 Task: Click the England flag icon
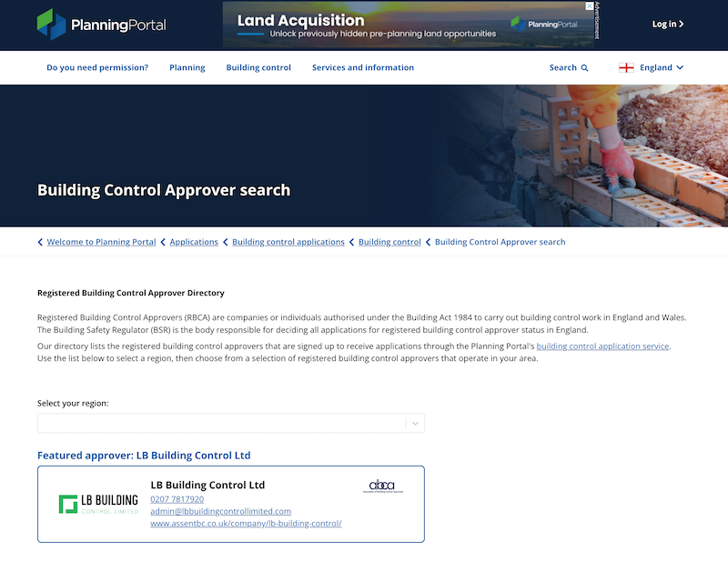[625, 67]
